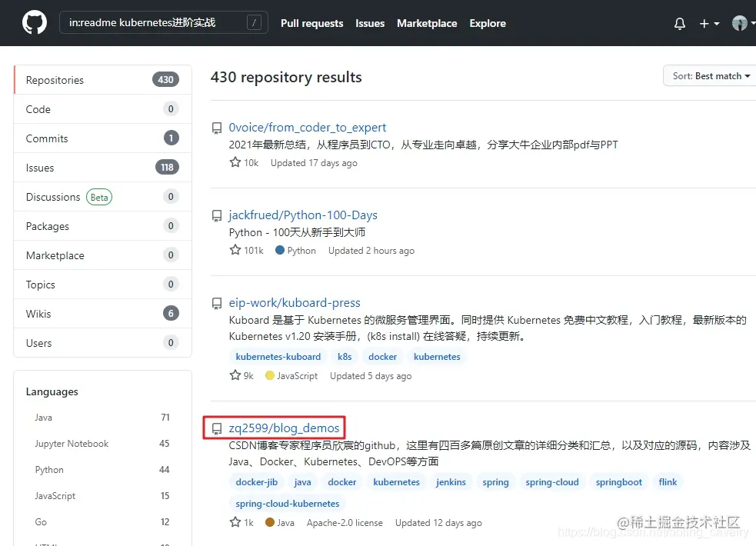Click repo icon beside jackfrued/Python-100-Days
The image size is (756, 546).
pos(217,216)
